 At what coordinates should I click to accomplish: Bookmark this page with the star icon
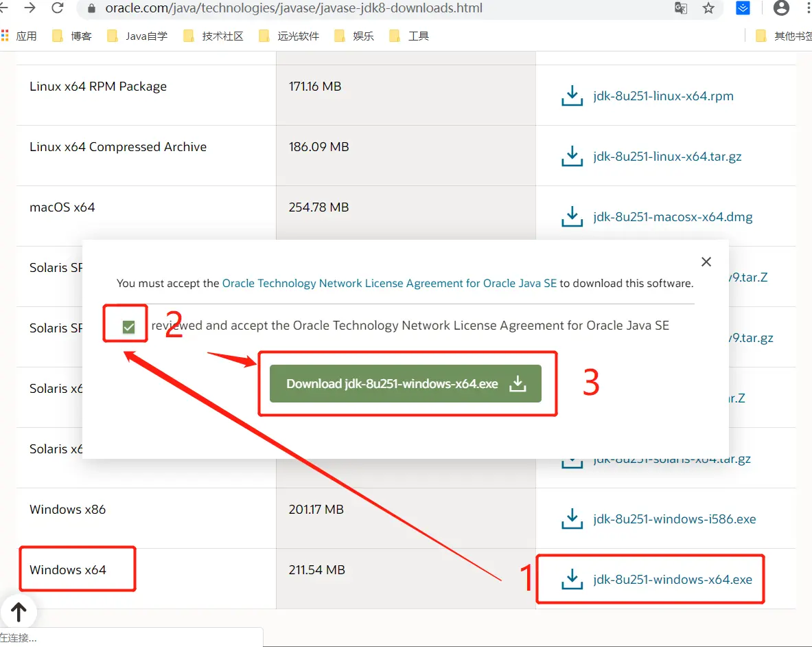point(708,8)
